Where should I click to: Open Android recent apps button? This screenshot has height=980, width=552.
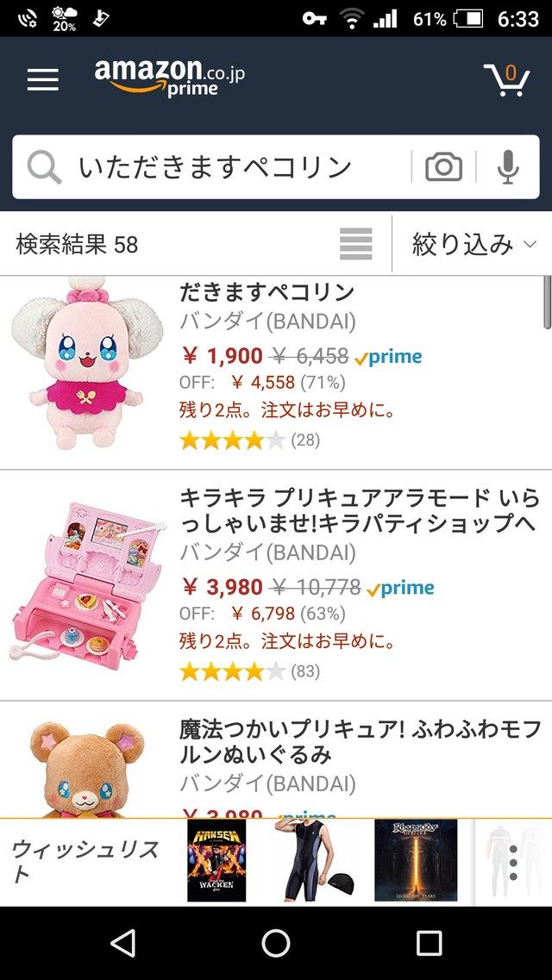(429, 942)
